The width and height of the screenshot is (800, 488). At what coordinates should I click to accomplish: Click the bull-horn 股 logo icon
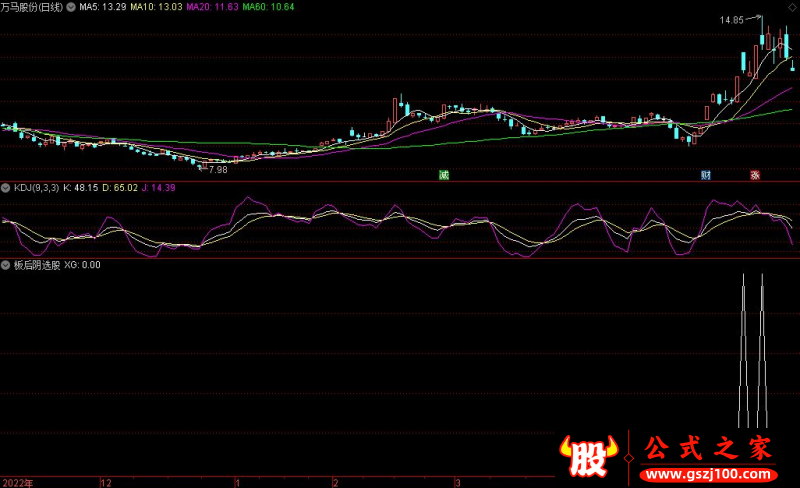591,457
